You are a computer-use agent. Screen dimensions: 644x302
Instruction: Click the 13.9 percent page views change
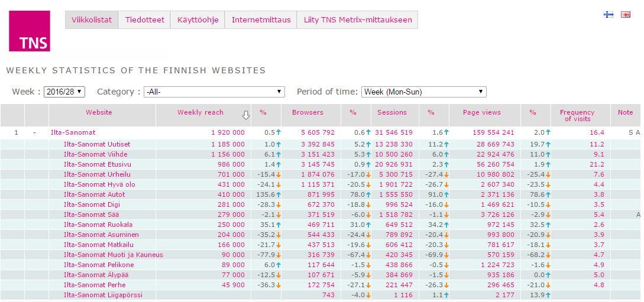point(537,295)
